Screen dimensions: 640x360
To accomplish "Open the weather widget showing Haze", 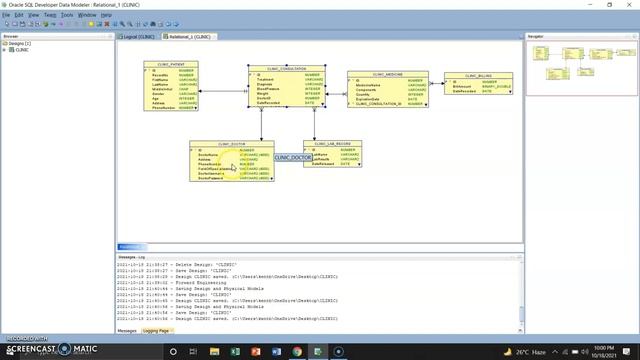I will coord(525,352).
